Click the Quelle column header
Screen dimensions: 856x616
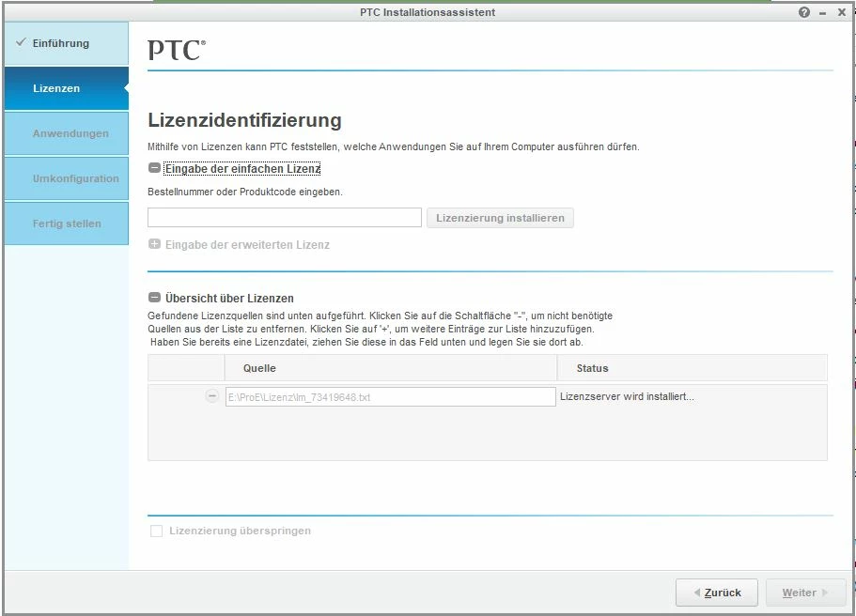[390, 368]
